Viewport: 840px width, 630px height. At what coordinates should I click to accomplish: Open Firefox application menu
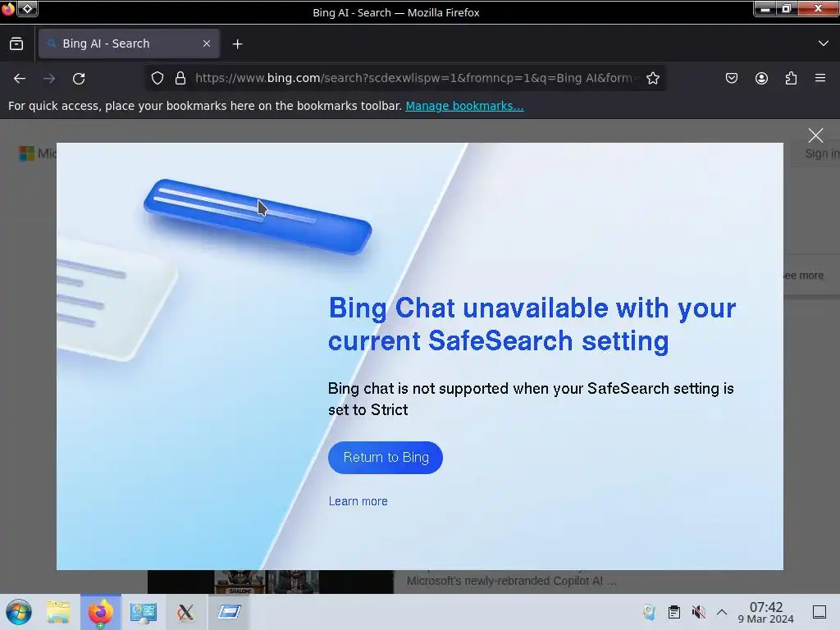[x=820, y=78]
